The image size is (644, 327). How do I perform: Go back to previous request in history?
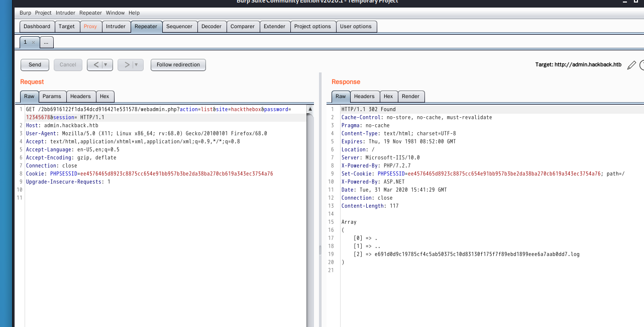(x=96, y=64)
